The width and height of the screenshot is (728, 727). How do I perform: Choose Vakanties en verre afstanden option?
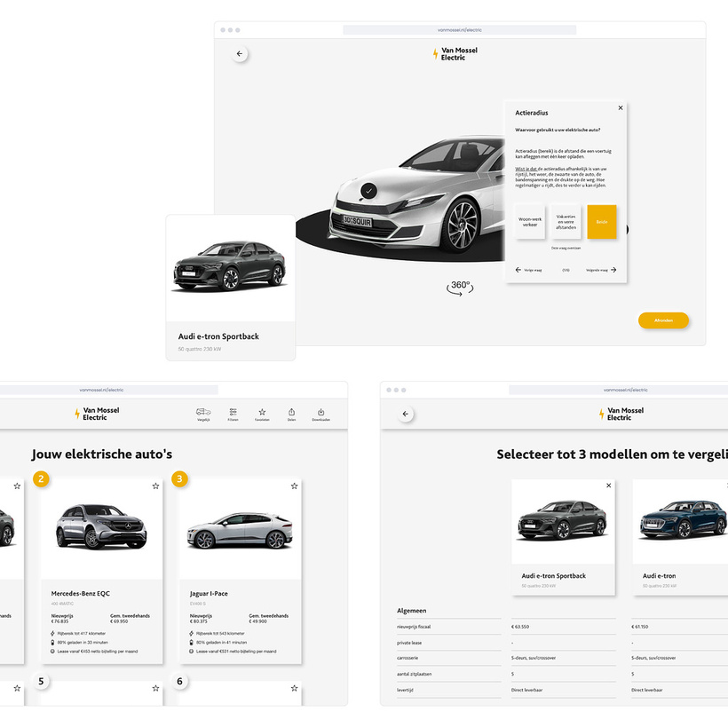pyautogui.click(x=566, y=222)
